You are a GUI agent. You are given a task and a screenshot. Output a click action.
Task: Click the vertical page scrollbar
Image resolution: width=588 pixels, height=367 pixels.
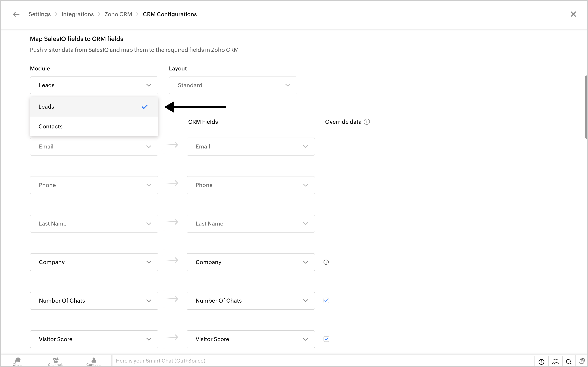click(x=586, y=107)
